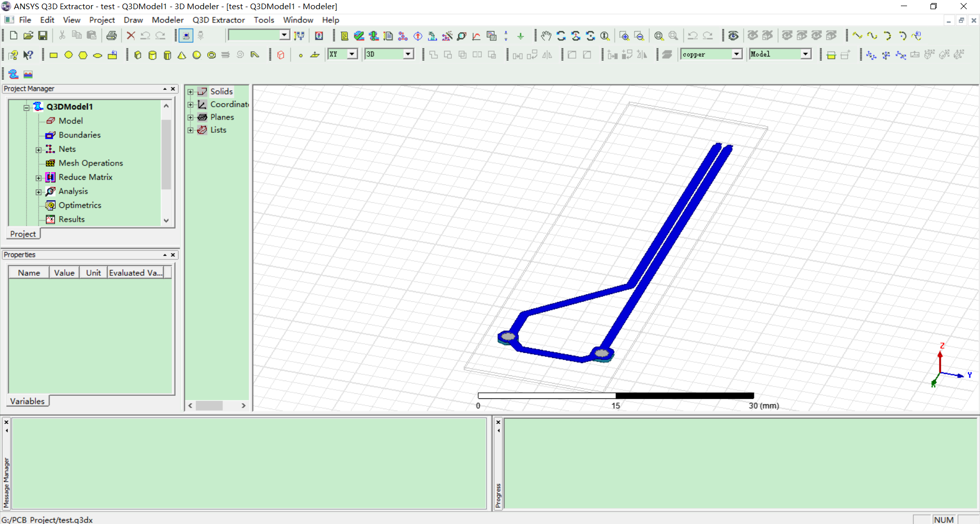
Task: Open the Q3D Extractor menu
Action: pyautogui.click(x=218, y=20)
